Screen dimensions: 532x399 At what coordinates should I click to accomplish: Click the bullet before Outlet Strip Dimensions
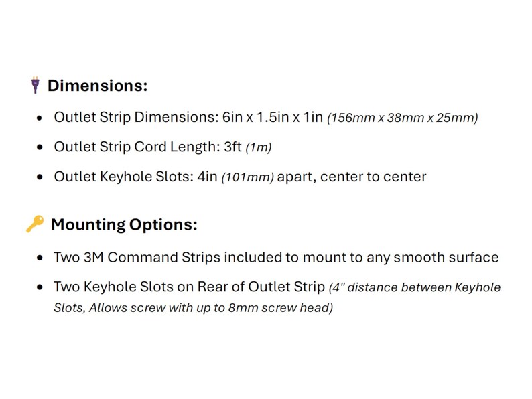pyautogui.click(x=40, y=118)
